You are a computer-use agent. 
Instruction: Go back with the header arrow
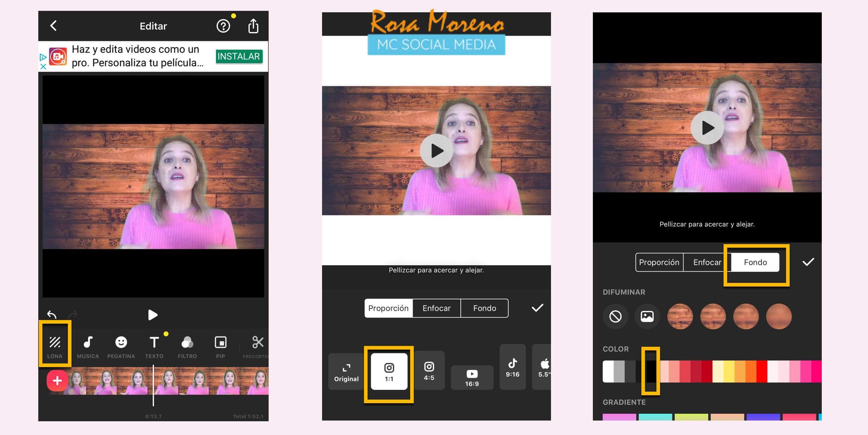pos(53,26)
